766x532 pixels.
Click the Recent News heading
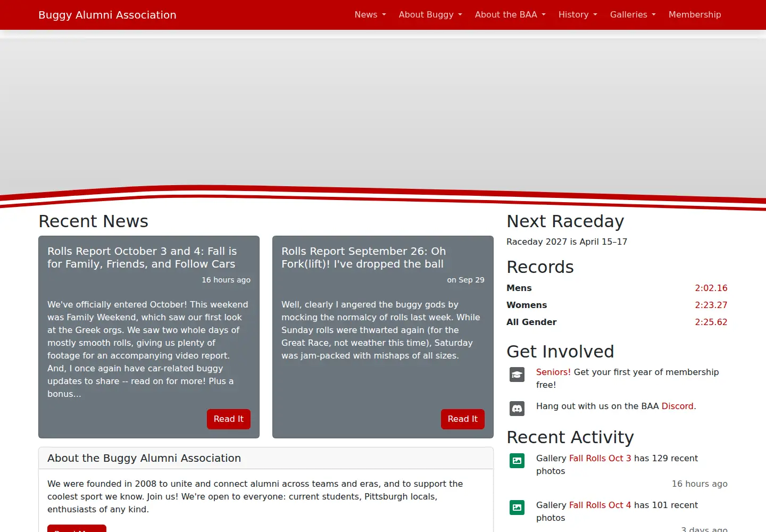click(94, 221)
